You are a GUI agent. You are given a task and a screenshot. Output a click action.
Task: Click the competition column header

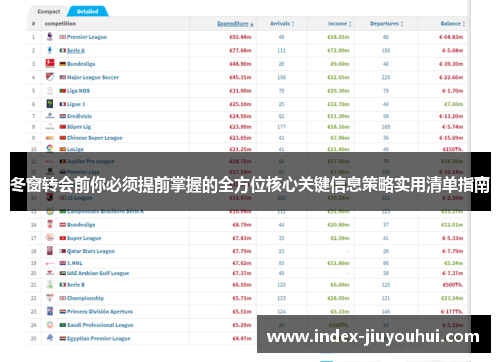pos(60,24)
